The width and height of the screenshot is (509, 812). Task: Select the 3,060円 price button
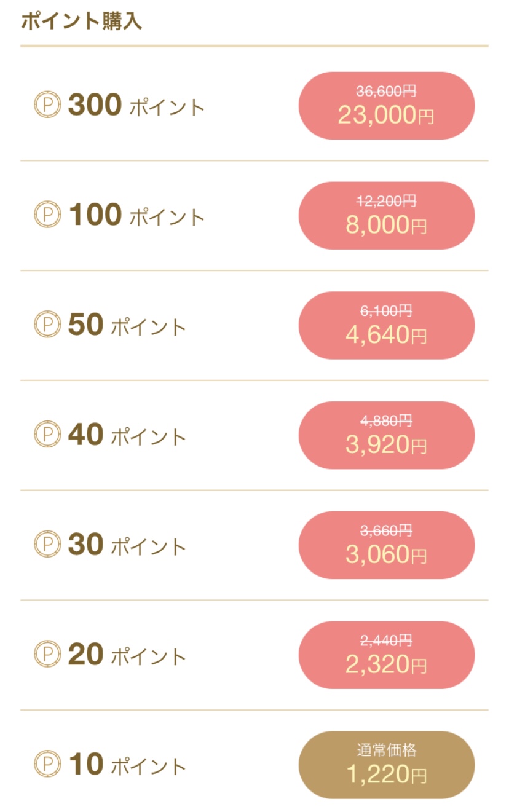[x=387, y=545]
